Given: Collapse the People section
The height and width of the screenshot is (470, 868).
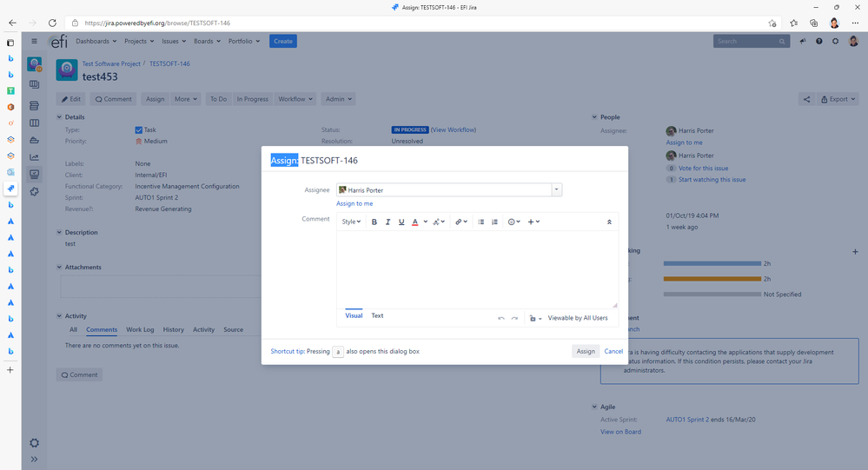Looking at the screenshot, I should (x=594, y=117).
